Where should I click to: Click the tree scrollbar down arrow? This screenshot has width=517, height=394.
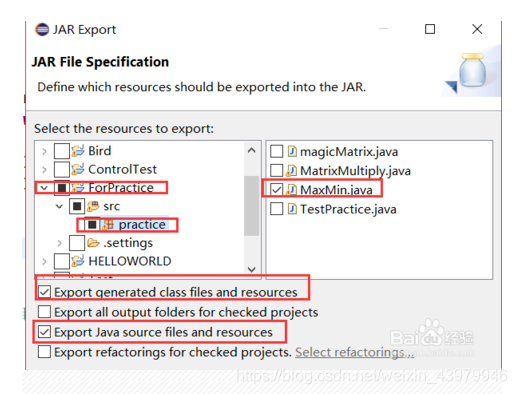252,269
